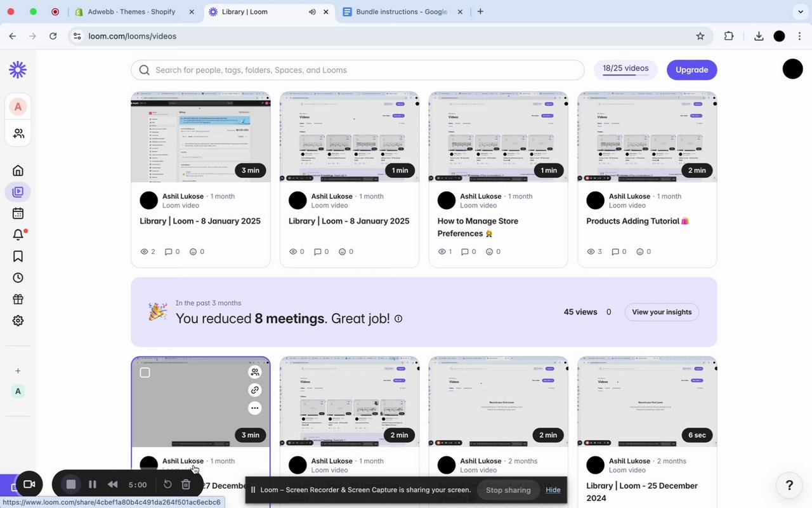This screenshot has width=812, height=508.
Task: Open the 'How to Manage Store Preferences' title
Action: point(478,227)
